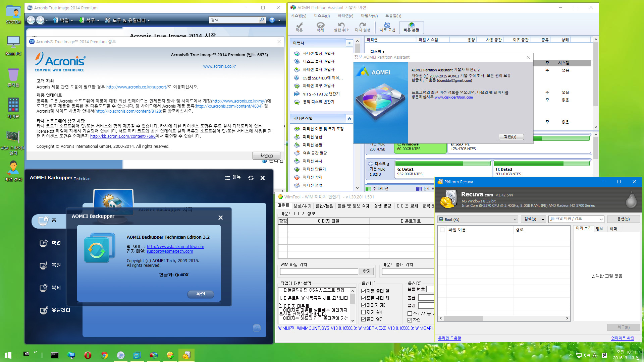
Task: Click the Acronis 검색 search input field
Action: [x=233, y=20]
